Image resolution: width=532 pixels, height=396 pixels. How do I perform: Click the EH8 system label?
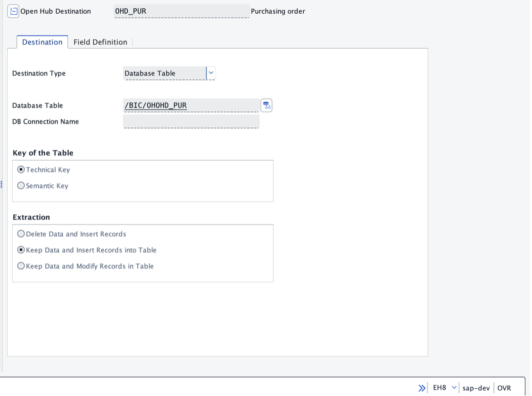coord(440,387)
